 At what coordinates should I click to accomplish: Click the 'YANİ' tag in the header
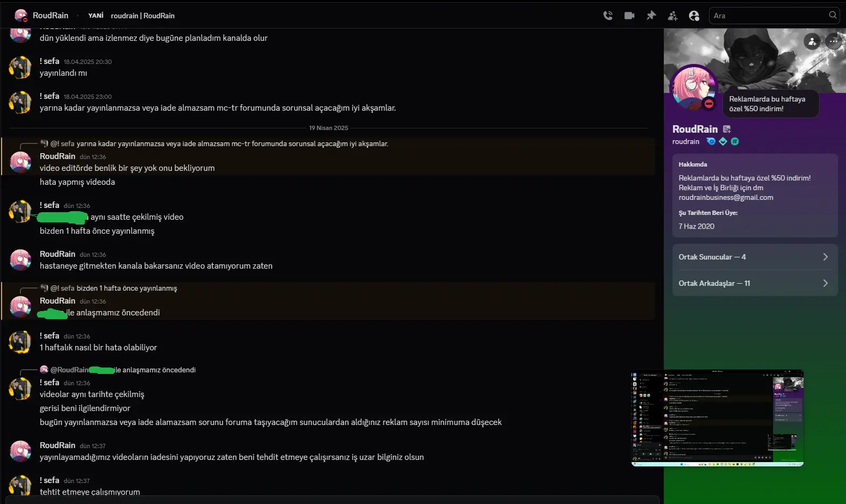(96, 16)
